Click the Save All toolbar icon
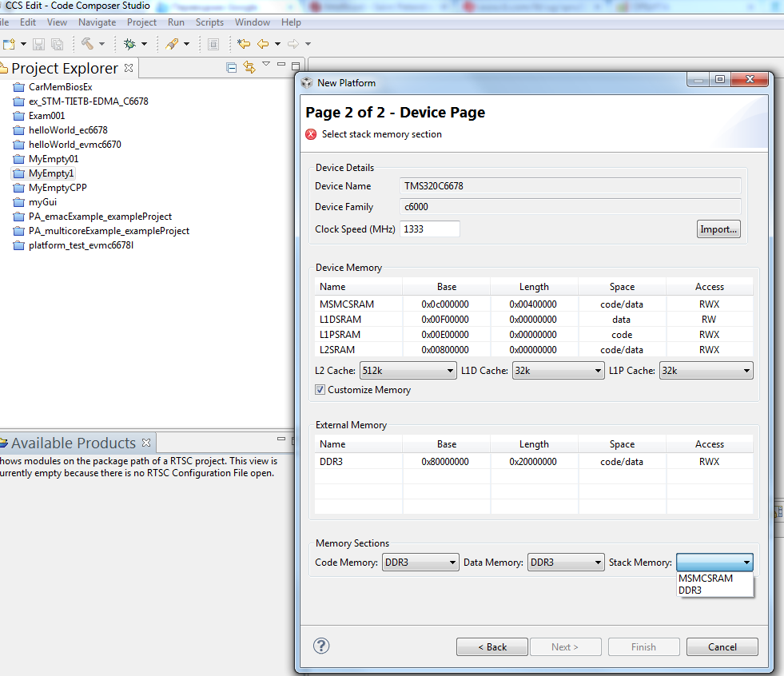Image resolution: width=784 pixels, height=676 pixels. click(58, 44)
